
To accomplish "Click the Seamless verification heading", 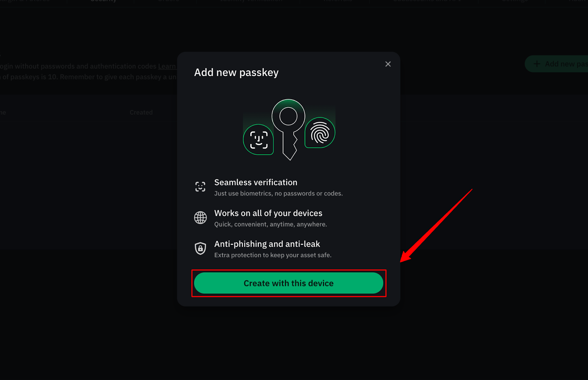I will [x=256, y=182].
